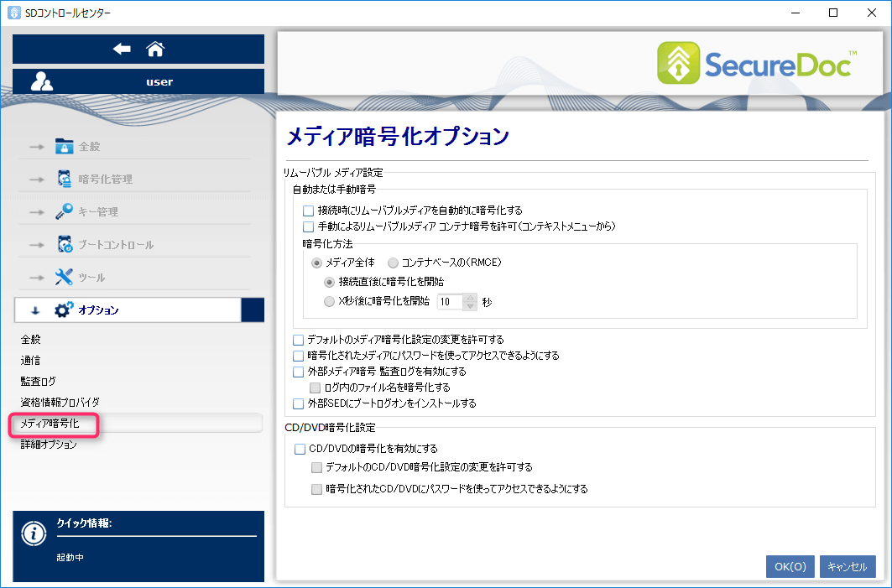Enable 接続時にリムーバブルメディアを自動的に暗号化する checkbox
892x588 pixels.
(308, 211)
